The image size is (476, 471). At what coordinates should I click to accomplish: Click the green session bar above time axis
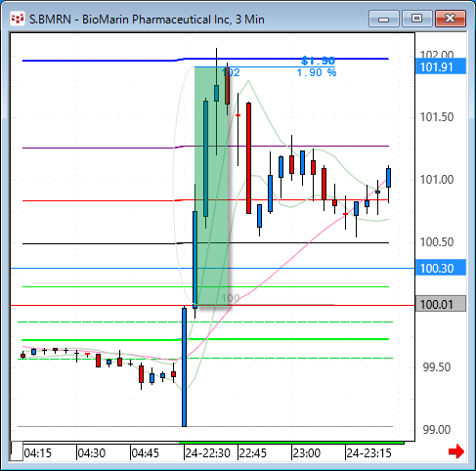291,443
